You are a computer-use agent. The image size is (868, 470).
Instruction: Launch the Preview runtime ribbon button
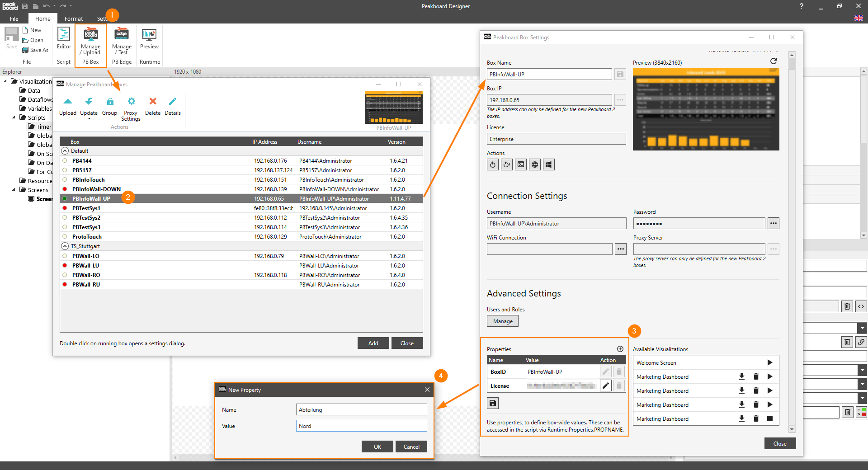coord(149,39)
